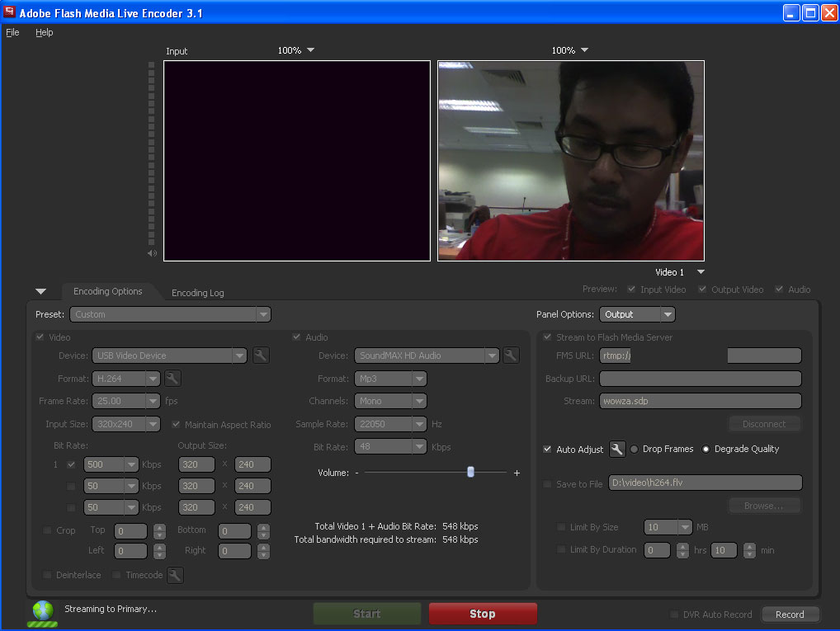
Task: Select Drop Frames radio button
Action: [x=635, y=449]
